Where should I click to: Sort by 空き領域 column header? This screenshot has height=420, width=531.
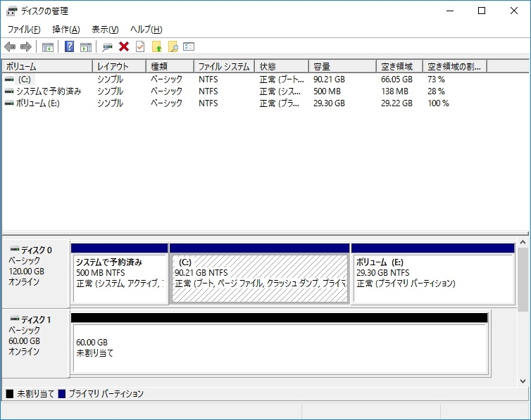[x=399, y=66]
